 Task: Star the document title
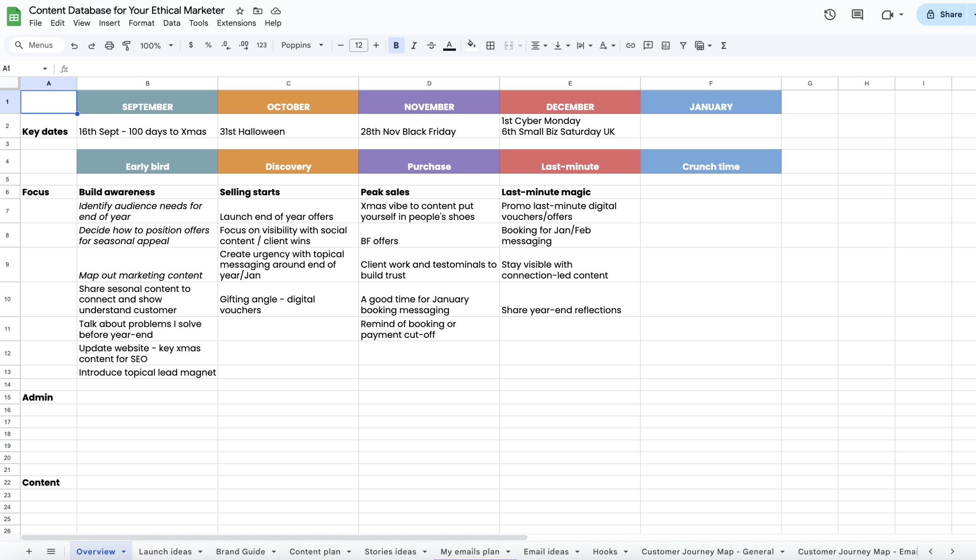tap(240, 11)
